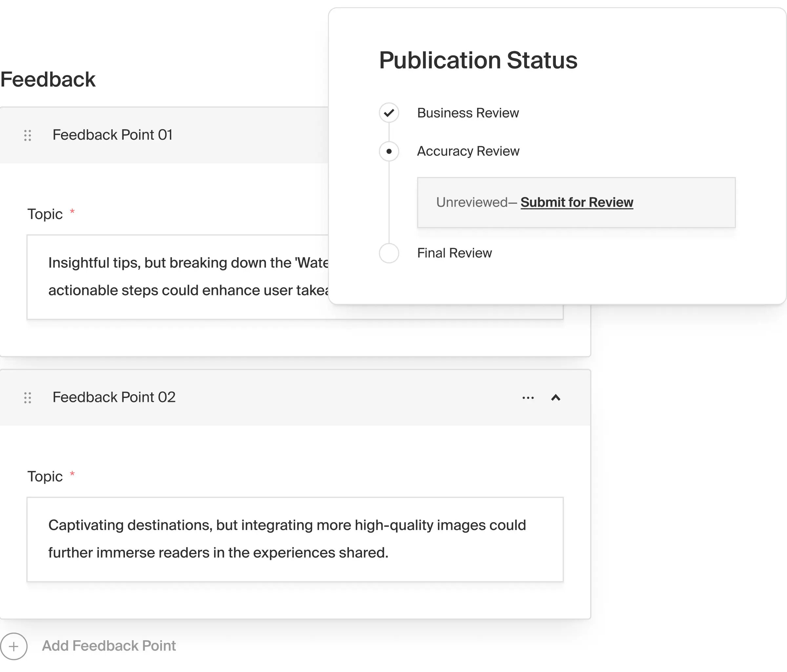Click the Business Review checkmark icon
This screenshot has height=672, width=787.
click(389, 113)
